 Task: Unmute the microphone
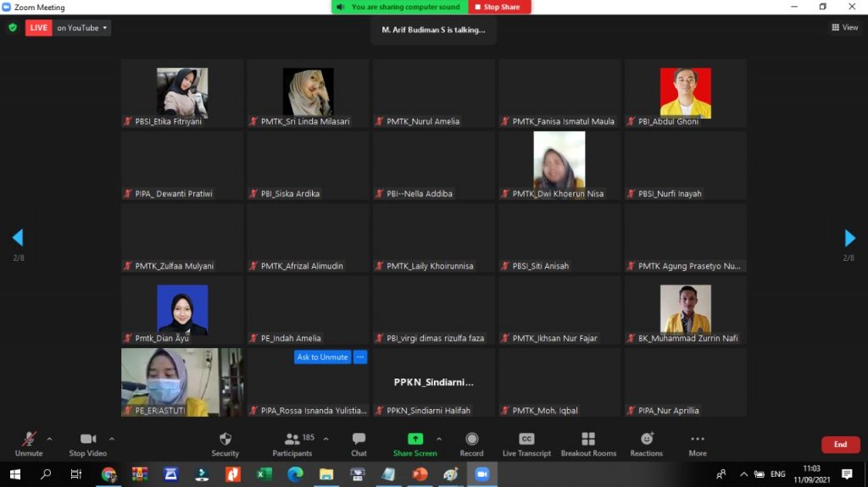(29, 440)
